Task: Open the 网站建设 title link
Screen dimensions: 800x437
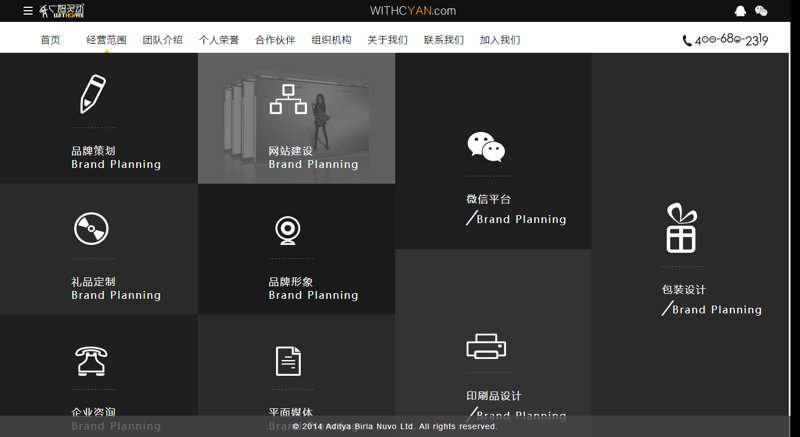Action: click(290, 150)
